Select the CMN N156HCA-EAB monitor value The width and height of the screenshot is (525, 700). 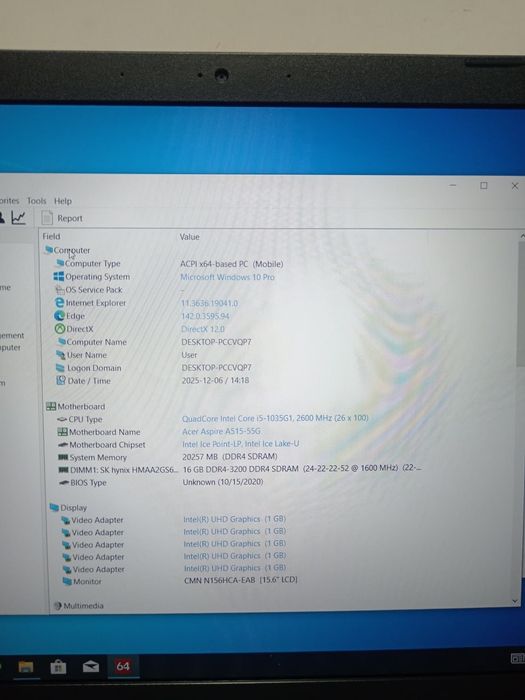point(241,580)
